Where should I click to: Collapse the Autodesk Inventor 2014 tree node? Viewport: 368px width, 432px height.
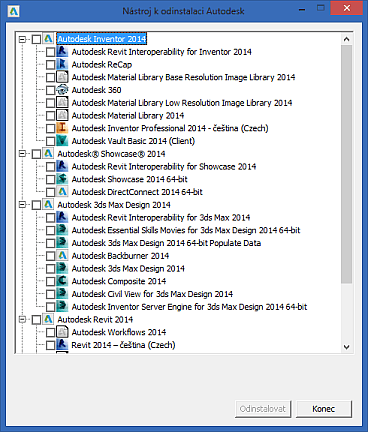pyautogui.click(x=22, y=39)
